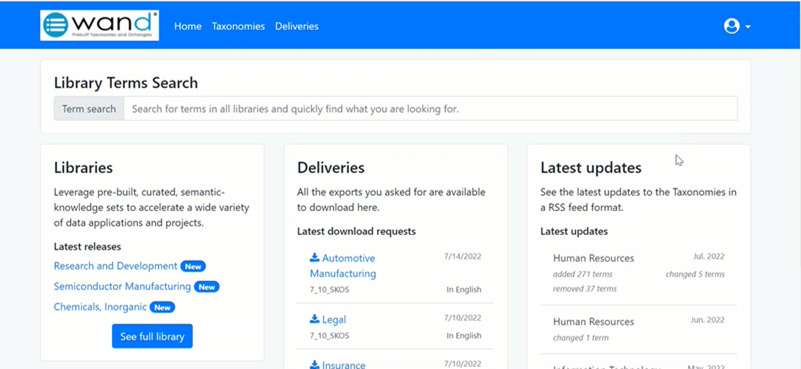Go to the Home nav item
The height and width of the screenshot is (369, 801).
point(188,26)
